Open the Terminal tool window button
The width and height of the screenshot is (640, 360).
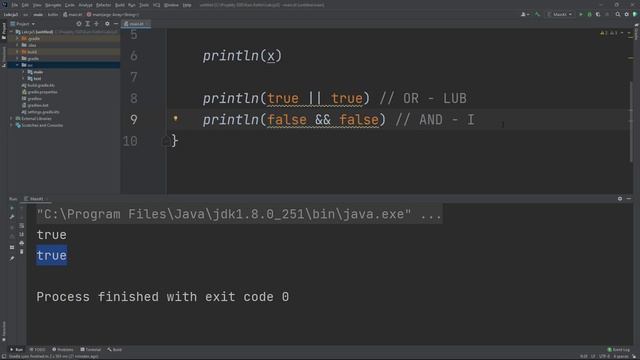91,350
